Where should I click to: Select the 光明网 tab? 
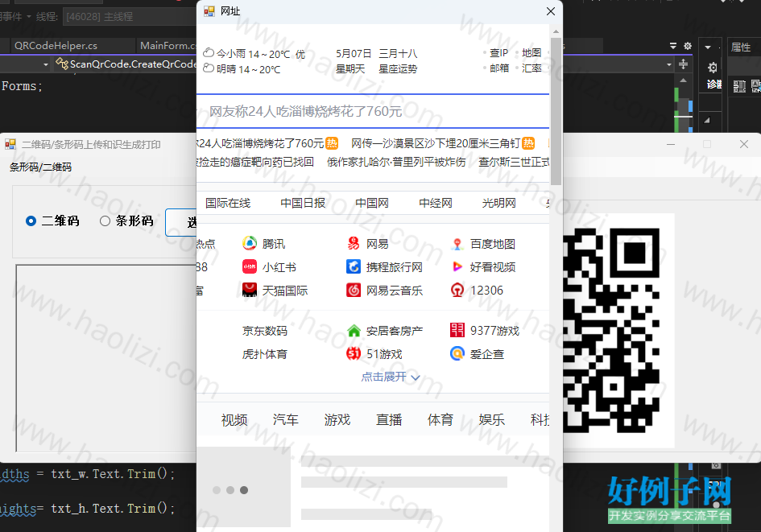(498, 203)
